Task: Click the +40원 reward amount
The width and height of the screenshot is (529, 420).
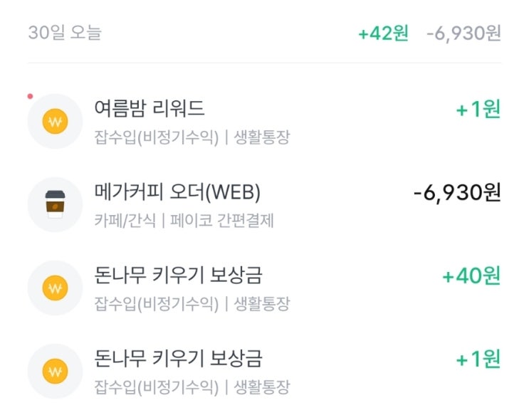Action: pyautogui.click(x=471, y=275)
